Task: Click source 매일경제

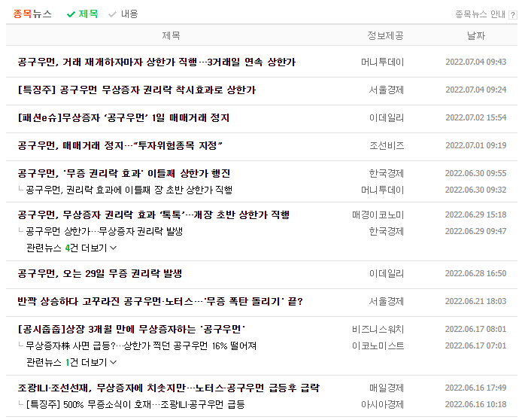Action: click(x=387, y=388)
